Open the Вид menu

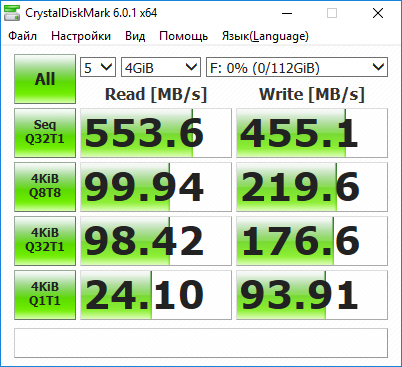pyautogui.click(x=135, y=36)
